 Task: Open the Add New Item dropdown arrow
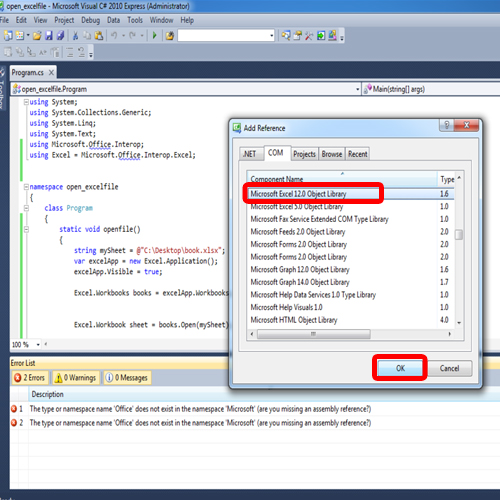click(x=28, y=35)
